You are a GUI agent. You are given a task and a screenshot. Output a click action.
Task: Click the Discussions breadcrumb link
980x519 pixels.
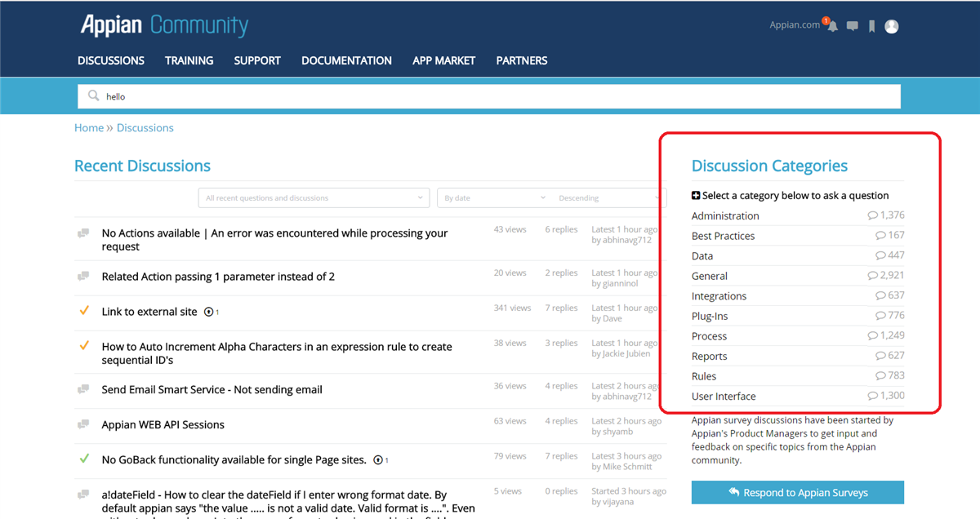click(x=145, y=127)
